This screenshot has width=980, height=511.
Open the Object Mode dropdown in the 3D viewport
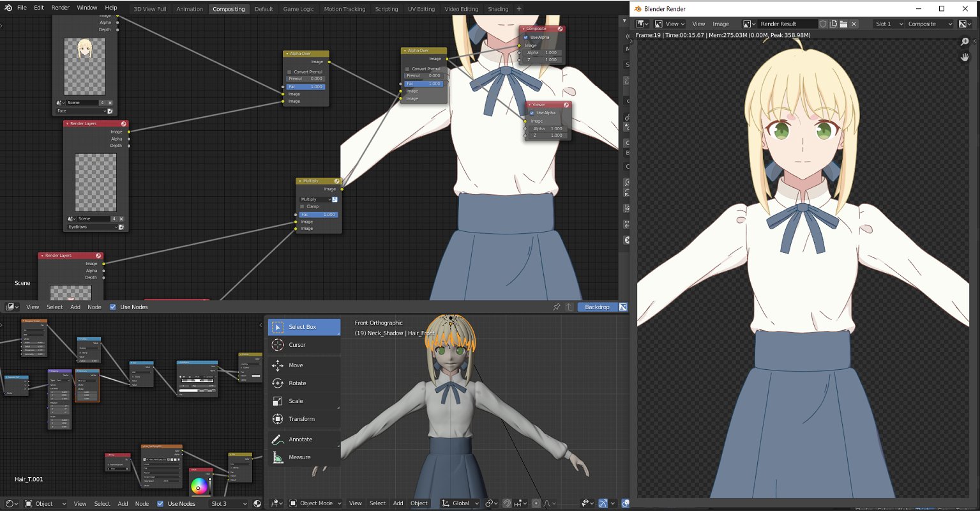point(315,503)
